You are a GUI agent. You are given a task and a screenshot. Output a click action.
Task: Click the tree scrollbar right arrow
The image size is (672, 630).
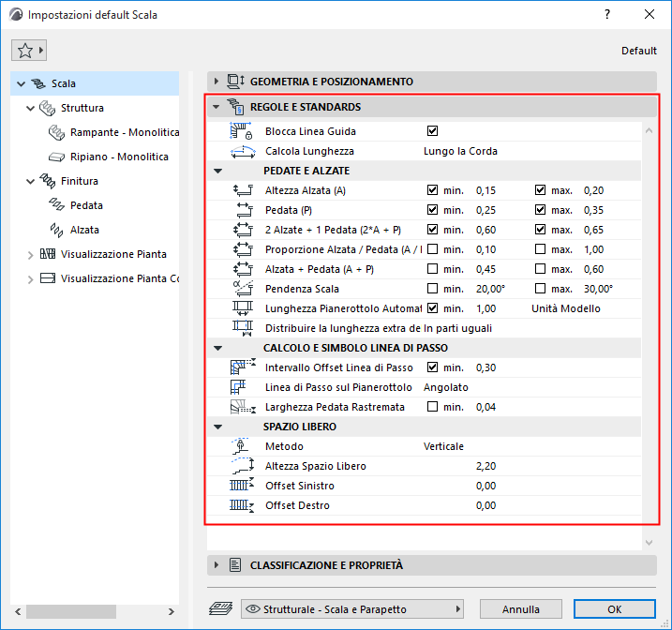coord(171,611)
